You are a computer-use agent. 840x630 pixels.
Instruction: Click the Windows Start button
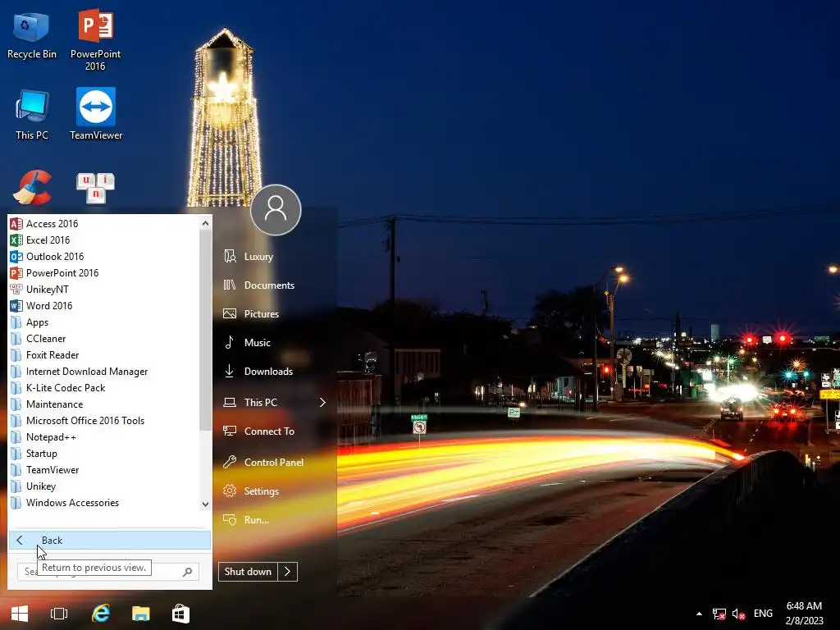tap(20, 614)
